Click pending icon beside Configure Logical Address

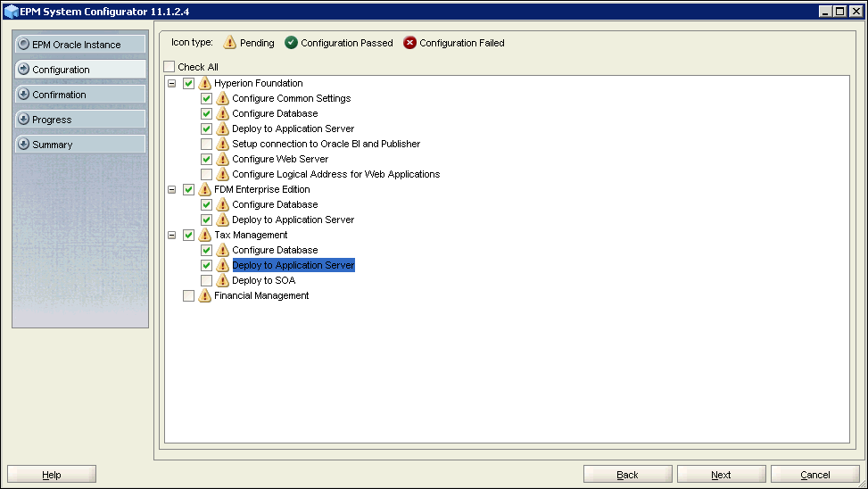(x=222, y=174)
